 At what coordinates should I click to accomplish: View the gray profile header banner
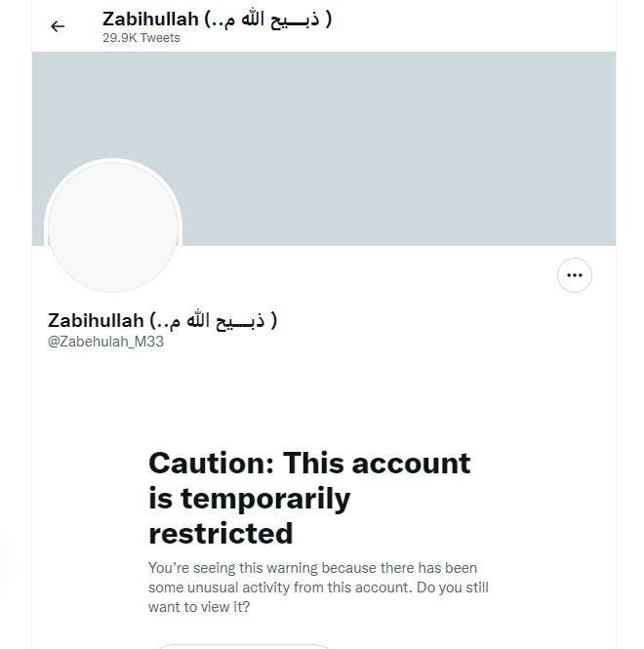(324, 148)
